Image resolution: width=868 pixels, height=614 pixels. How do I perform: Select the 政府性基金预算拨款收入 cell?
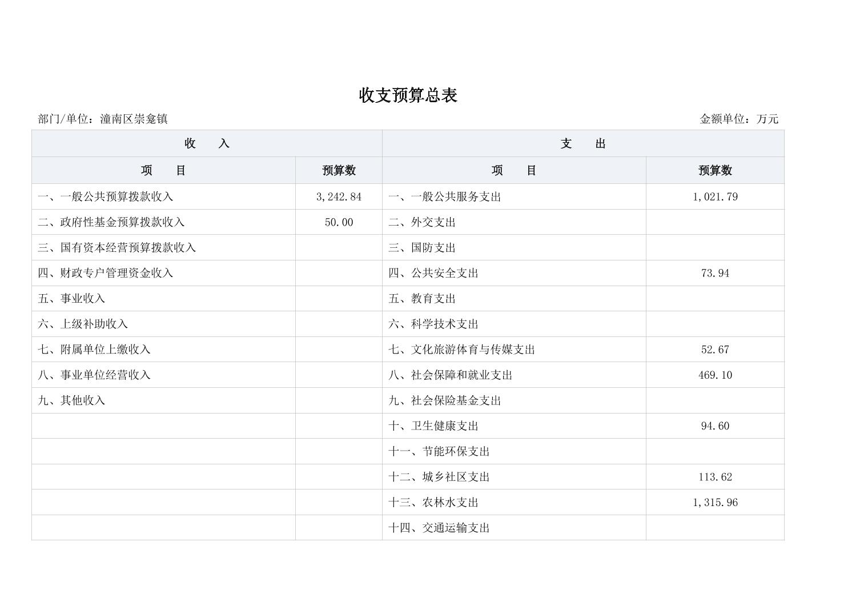(111, 222)
